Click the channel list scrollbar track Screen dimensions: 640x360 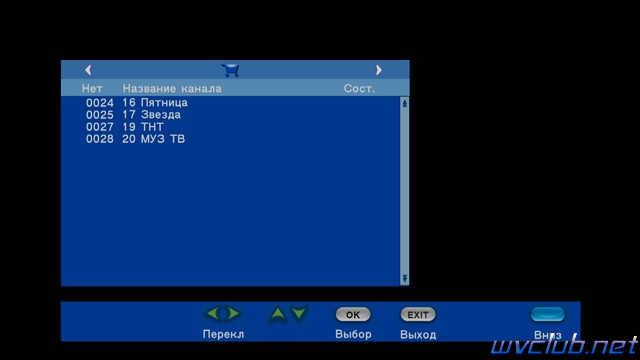pos(404,191)
